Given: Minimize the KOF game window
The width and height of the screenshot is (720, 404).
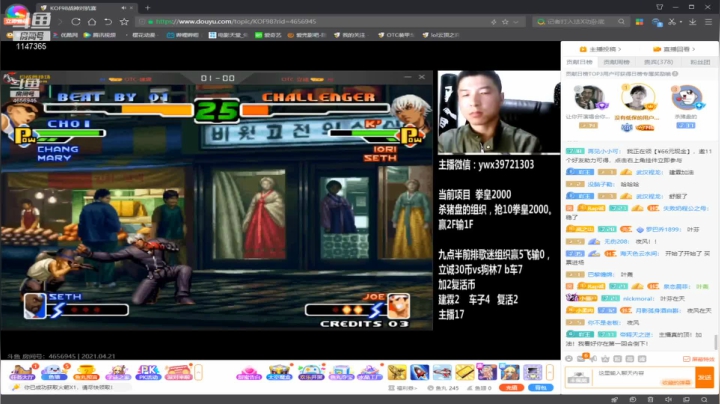Looking at the screenshot, I should coord(408,77).
